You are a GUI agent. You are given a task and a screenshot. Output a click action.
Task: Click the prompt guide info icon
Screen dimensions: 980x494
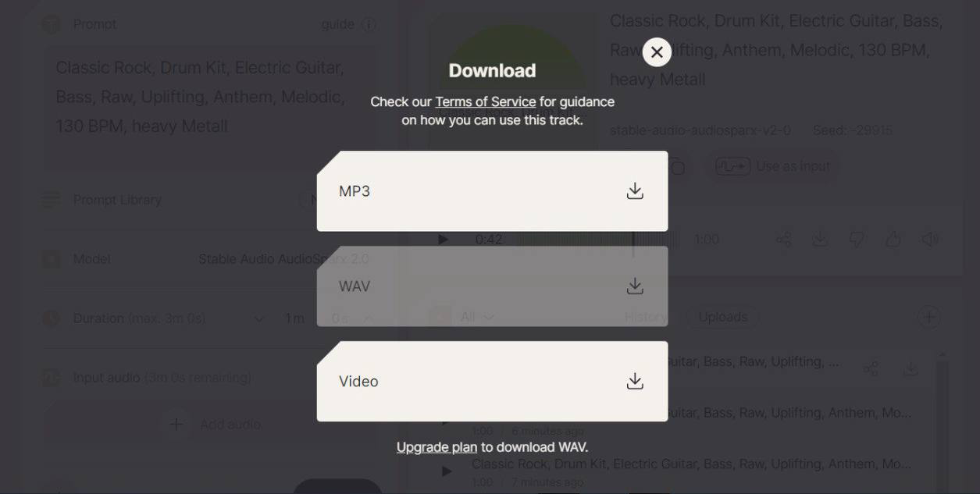pyautogui.click(x=369, y=24)
